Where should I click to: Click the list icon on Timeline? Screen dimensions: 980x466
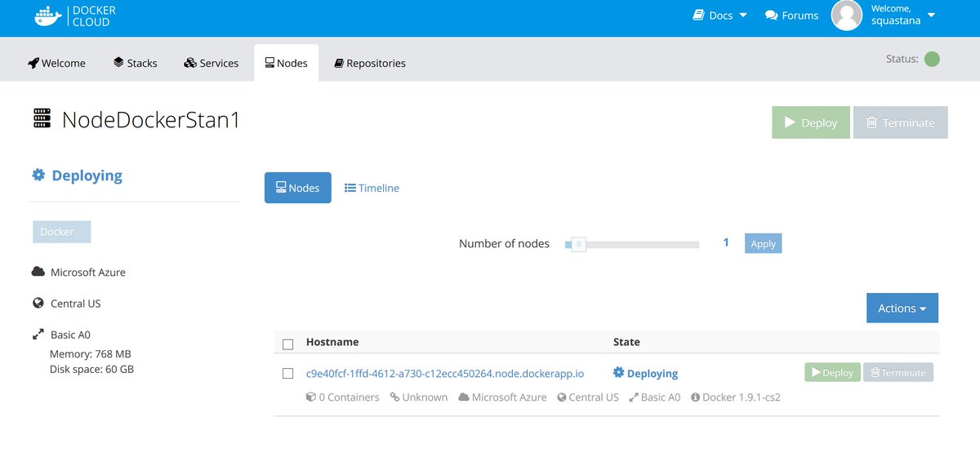tap(350, 188)
